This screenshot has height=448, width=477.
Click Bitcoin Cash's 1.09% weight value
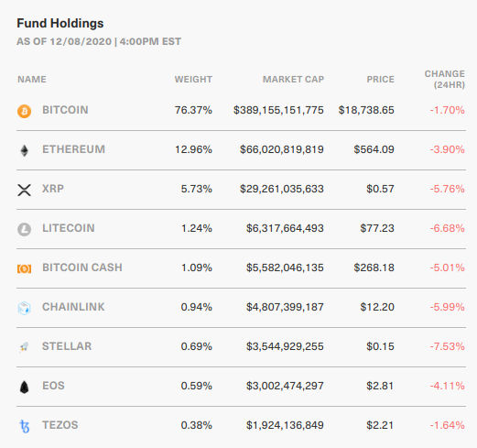[x=197, y=268]
